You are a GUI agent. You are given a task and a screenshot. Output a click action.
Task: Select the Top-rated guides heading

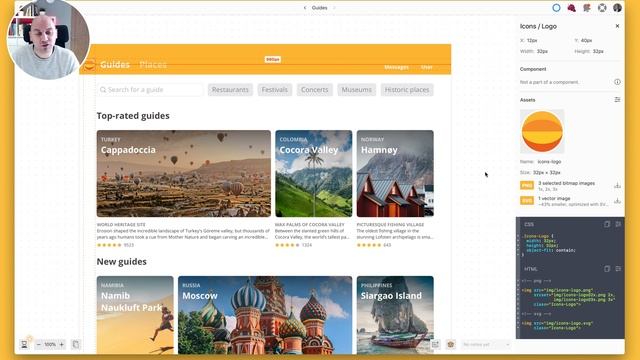tap(133, 116)
